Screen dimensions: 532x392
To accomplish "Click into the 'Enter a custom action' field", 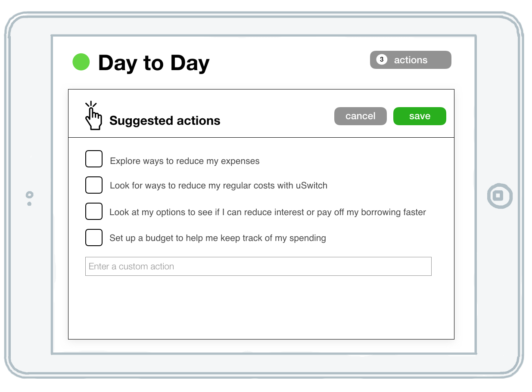I will [x=258, y=266].
